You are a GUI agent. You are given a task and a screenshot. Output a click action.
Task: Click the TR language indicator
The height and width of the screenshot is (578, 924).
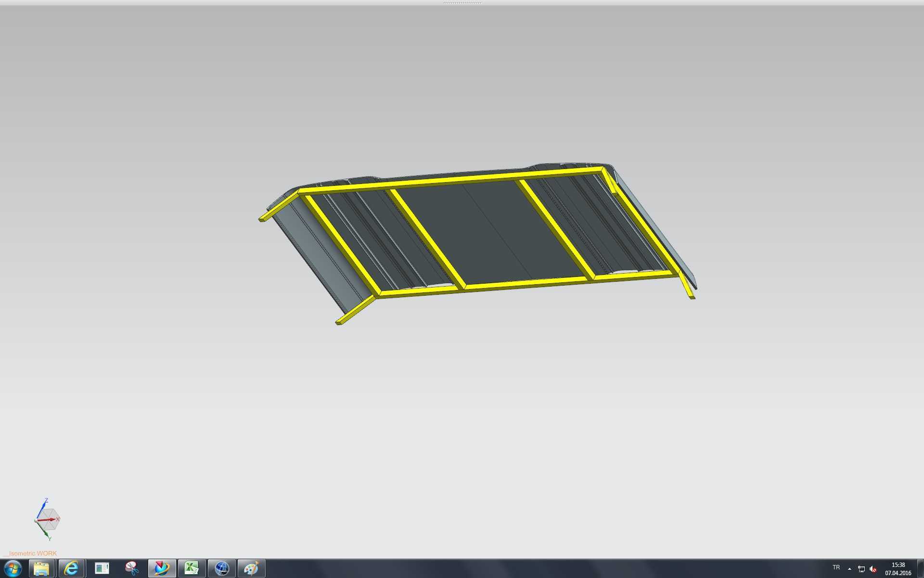pos(836,568)
